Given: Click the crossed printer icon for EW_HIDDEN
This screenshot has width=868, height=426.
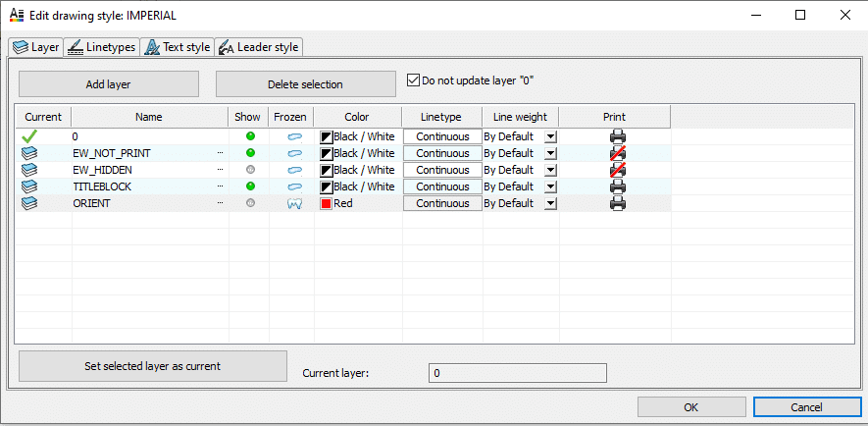Looking at the screenshot, I should (617, 170).
